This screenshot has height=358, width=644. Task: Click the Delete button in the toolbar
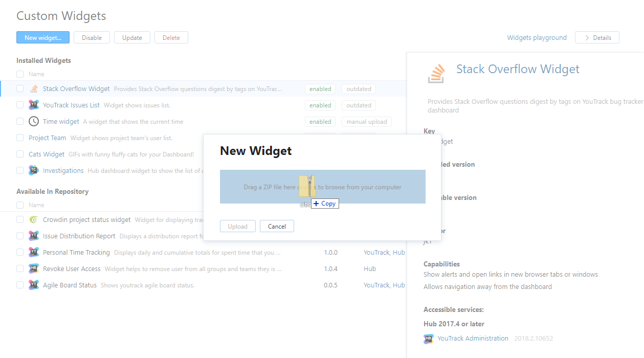pyautogui.click(x=171, y=37)
